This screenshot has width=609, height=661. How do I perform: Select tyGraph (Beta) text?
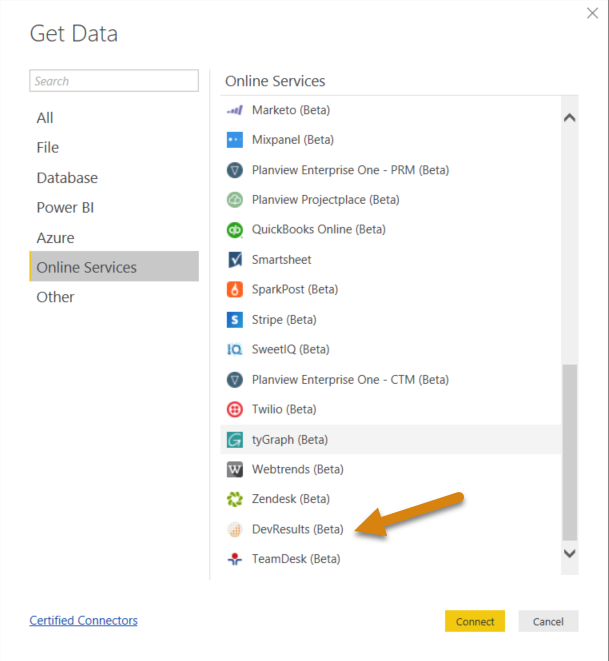[x=290, y=440]
